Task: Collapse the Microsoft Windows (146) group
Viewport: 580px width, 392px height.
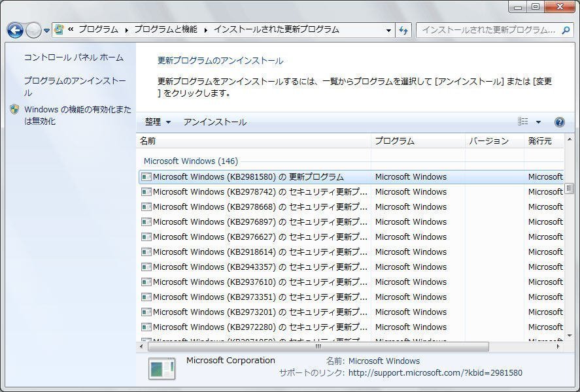Action: click(x=191, y=161)
